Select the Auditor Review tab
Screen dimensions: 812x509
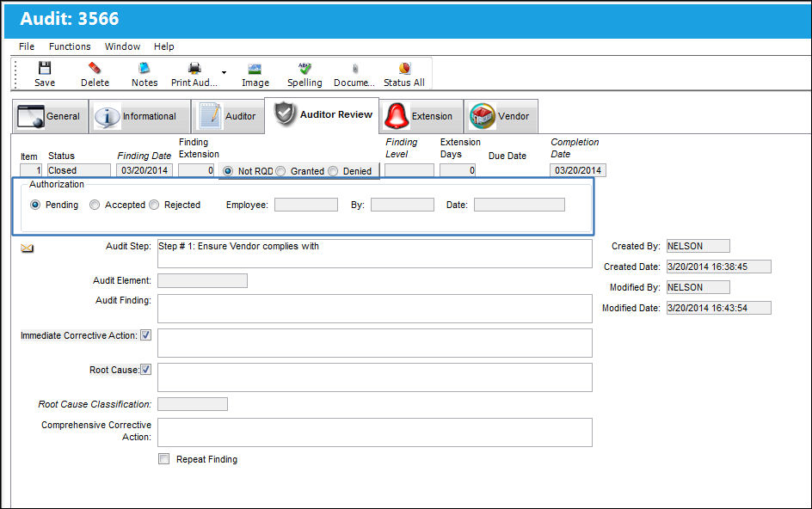322,114
